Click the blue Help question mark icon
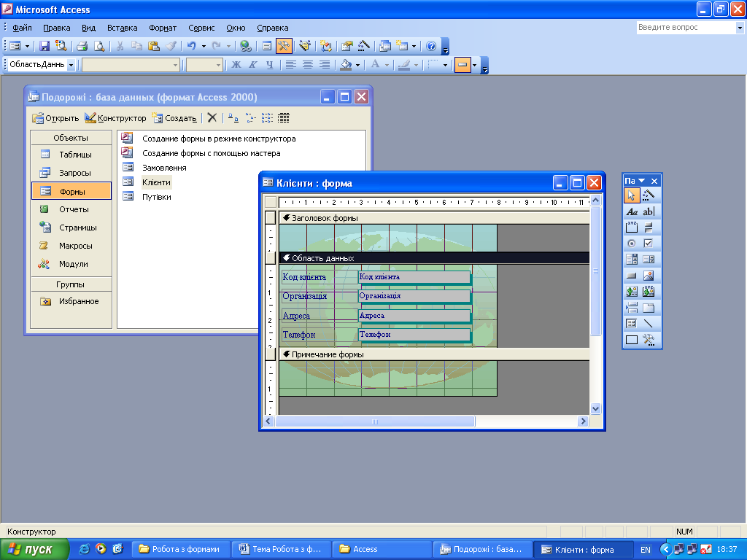This screenshot has height=560, width=747. [x=430, y=46]
